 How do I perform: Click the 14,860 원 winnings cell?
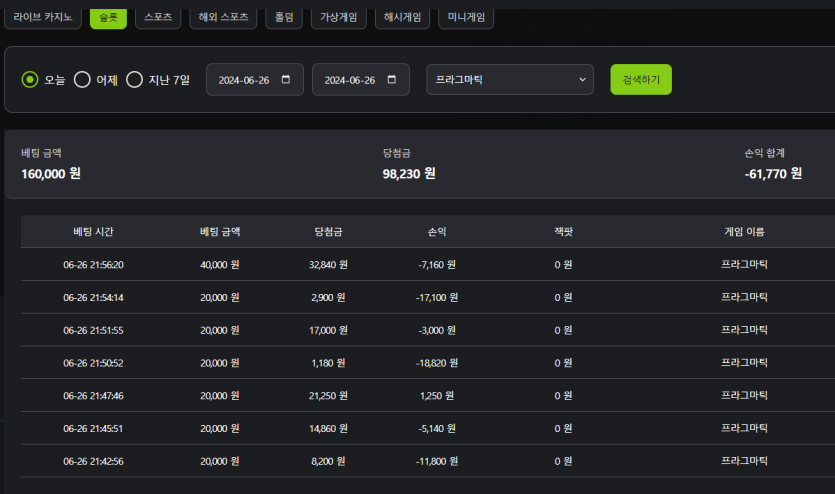coord(329,429)
